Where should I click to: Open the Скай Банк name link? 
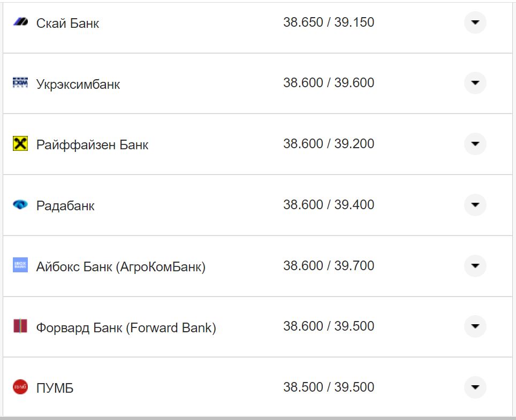(67, 24)
